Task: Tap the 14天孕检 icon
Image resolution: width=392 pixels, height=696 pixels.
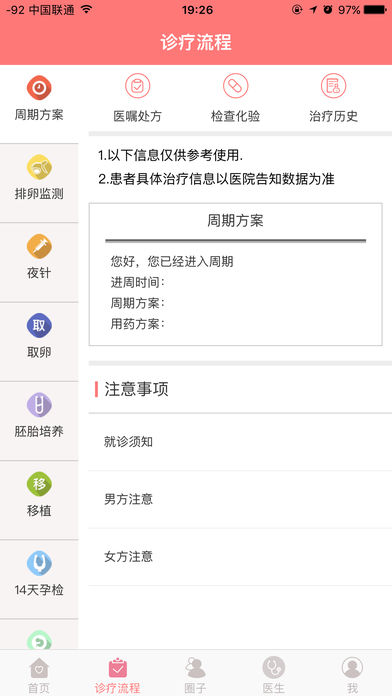Action: [39, 563]
